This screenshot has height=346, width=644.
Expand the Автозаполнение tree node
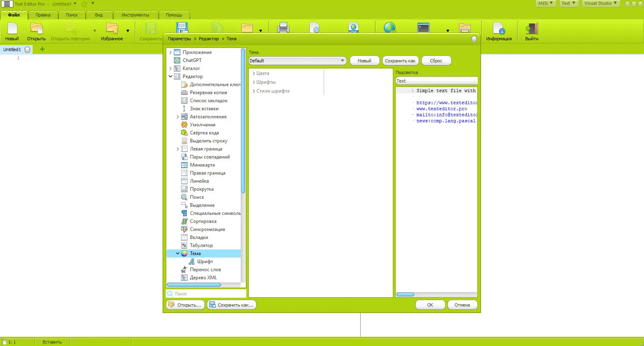click(x=178, y=117)
